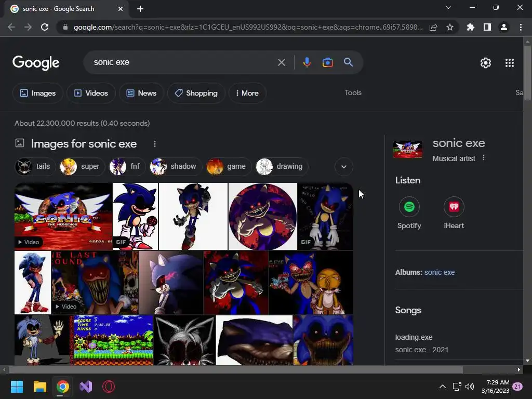Filter images by tails chip
This screenshot has width=532, height=399.
[x=35, y=167]
